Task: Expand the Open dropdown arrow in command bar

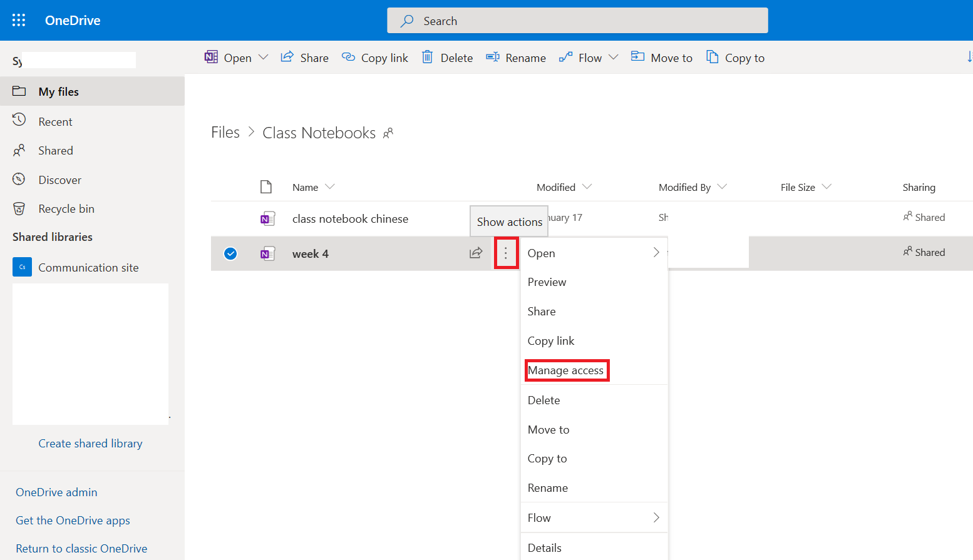Action: [x=264, y=57]
